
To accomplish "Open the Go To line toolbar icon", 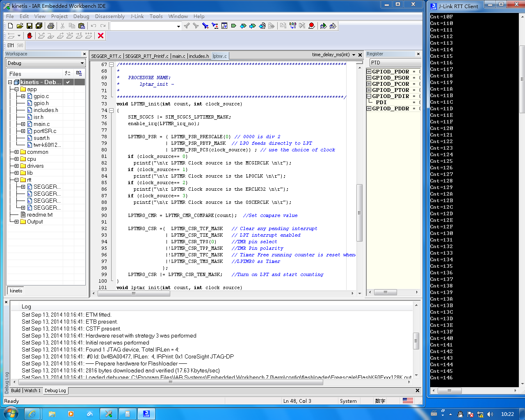I will pos(224,26).
